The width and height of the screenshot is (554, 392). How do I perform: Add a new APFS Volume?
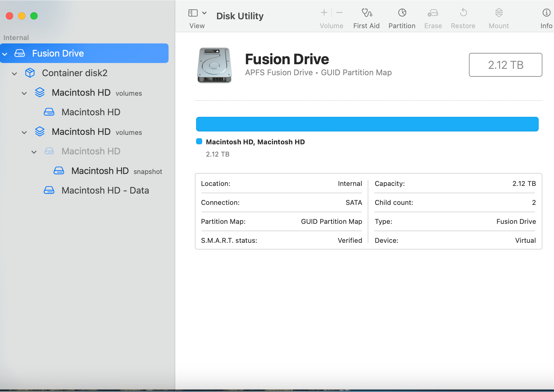click(x=323, y=13)
